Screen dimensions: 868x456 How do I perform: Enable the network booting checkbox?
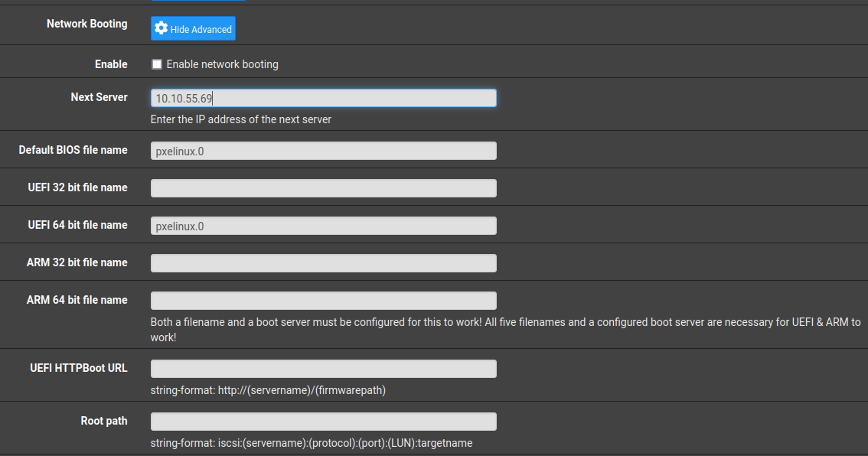157,64
